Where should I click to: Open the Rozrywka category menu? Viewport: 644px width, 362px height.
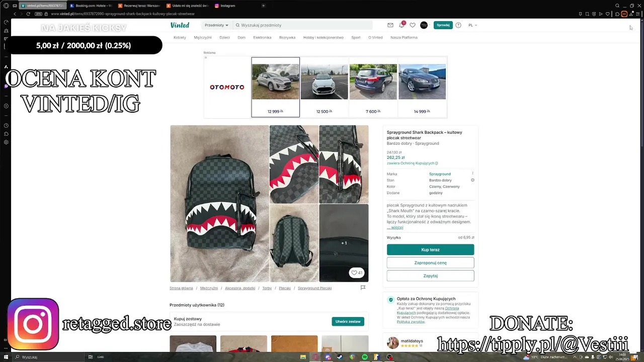coord(287,38)
